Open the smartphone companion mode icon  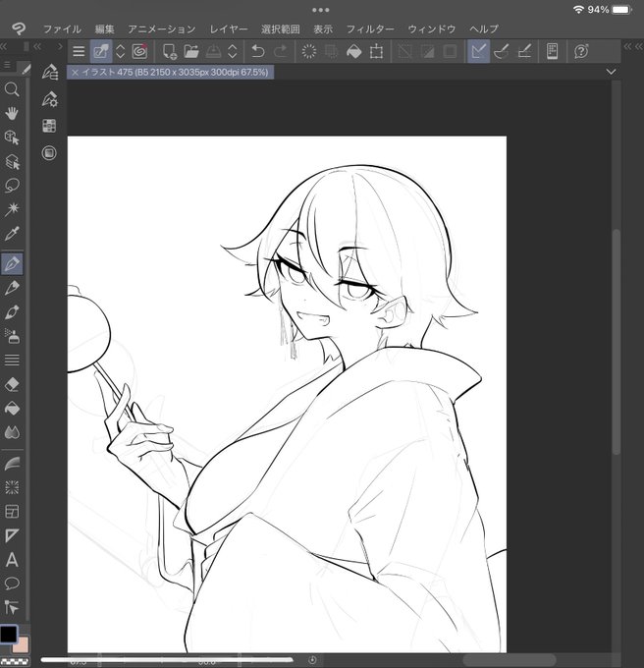[553, 51]
